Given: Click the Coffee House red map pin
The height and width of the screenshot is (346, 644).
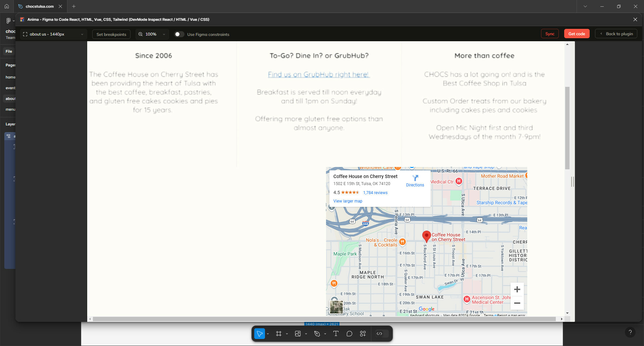Looking at the screenshot, I should tap(426, 236).
